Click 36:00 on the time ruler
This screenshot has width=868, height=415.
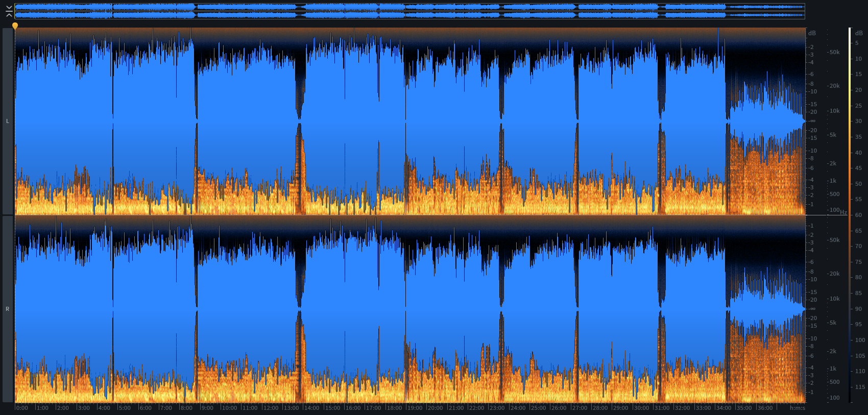(x=765, y=408)
